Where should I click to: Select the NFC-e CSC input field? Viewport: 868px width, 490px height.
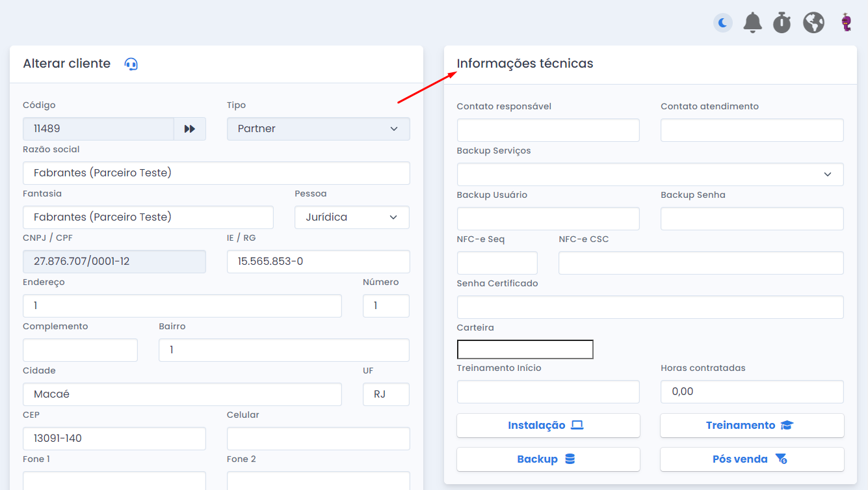[700, 263]
